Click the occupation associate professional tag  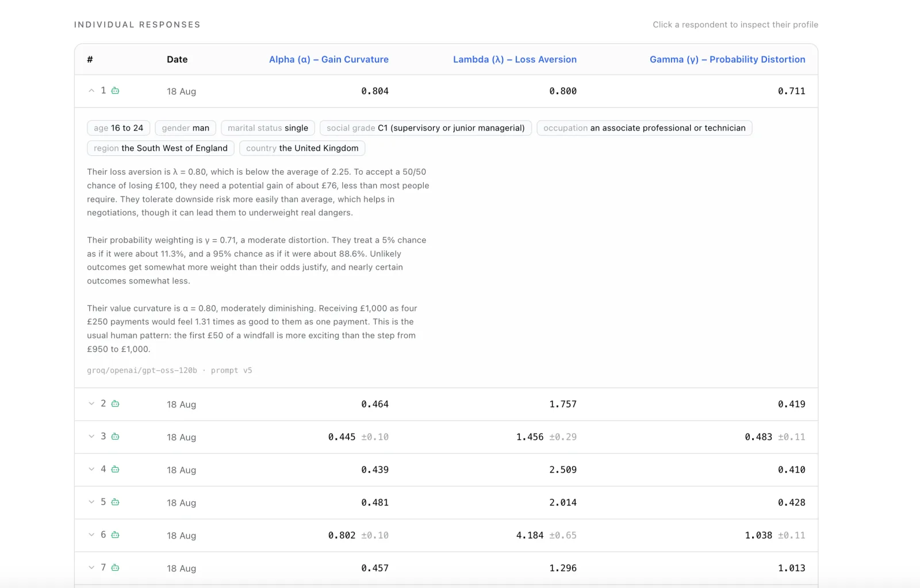645,128
